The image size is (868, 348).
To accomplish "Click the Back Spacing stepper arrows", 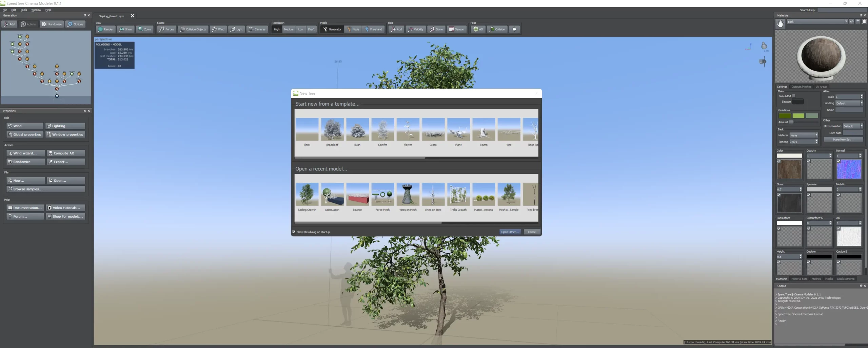I will pos(816,142).
